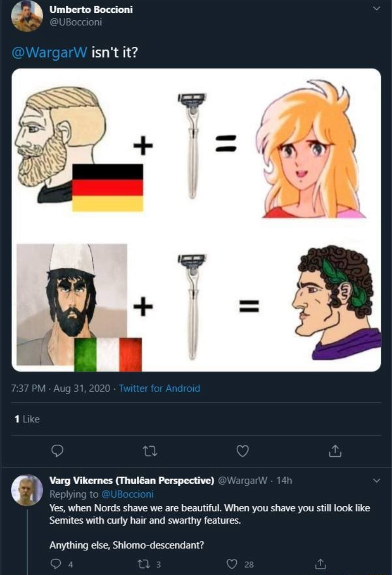Open the @UBoccioni replying-to link
Screen dimensions: 392x575
point(128,494)
